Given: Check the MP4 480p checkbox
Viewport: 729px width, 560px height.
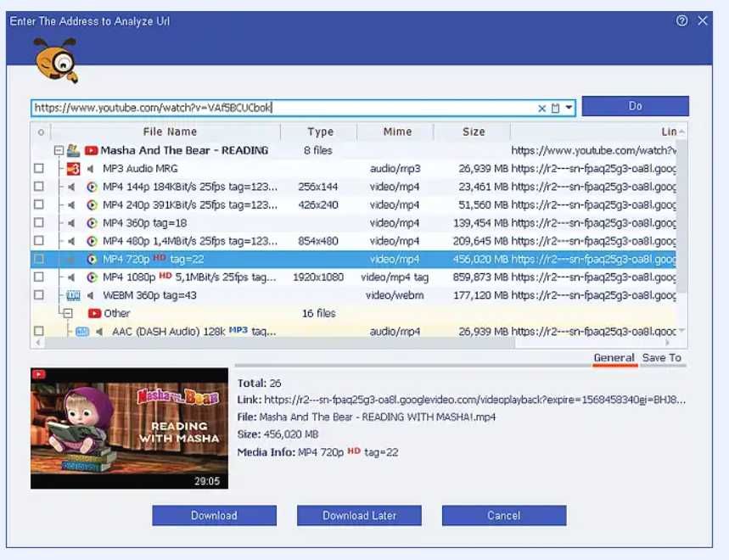Looking at the screenshot, I should [x=39, y=241].
